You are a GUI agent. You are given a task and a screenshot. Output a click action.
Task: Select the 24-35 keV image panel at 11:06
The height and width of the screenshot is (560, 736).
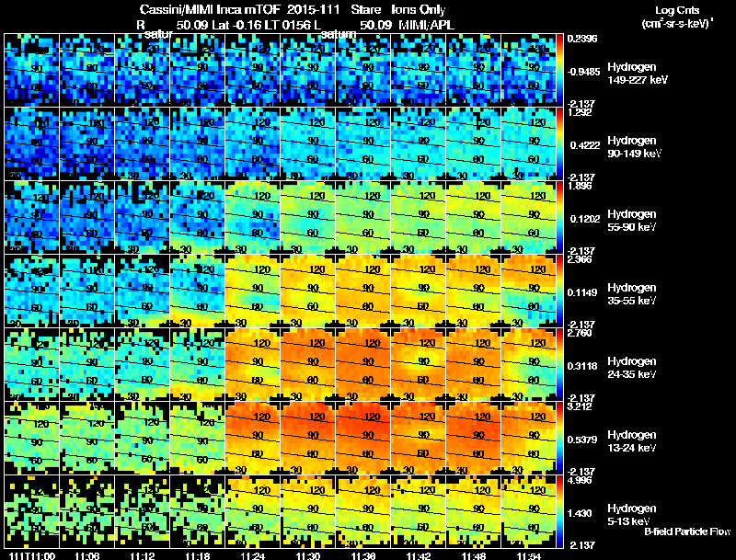point(87,365)
